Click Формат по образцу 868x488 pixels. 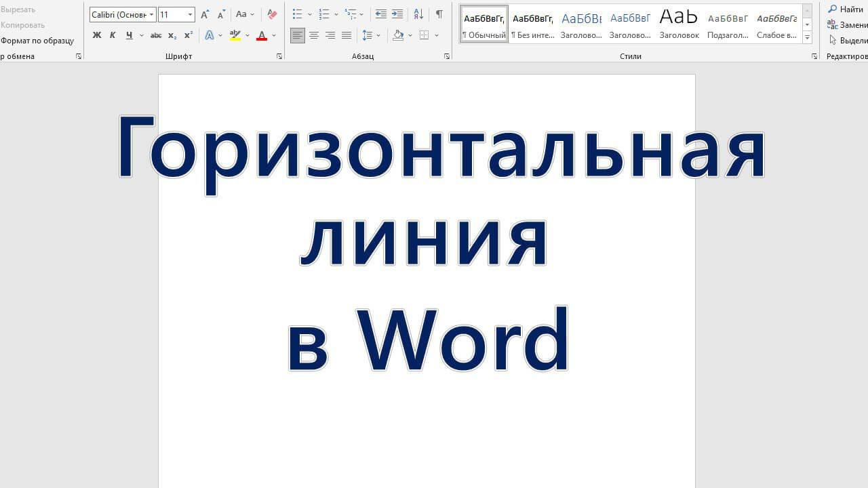37,41
